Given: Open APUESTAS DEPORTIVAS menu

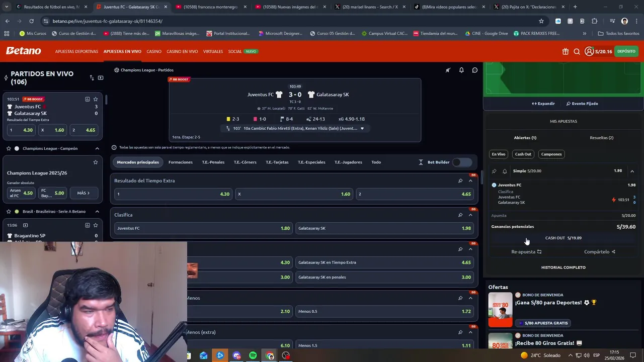Looking at the screenshot, I should (x=76, y=51).
